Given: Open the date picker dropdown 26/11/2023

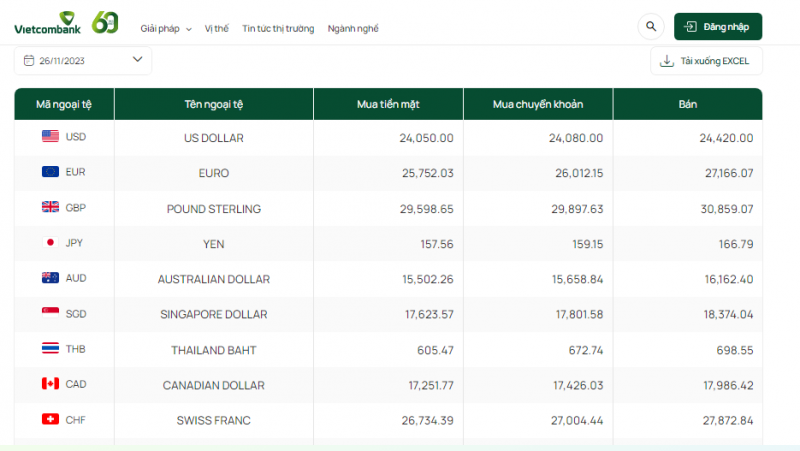Looking at the screenshot, I should 82,61.
